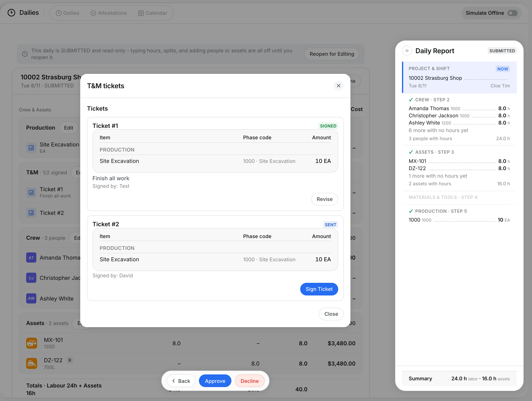Click the MX-101 excavator asset icon
Screen dimensions: 532x401
(31, 343)
